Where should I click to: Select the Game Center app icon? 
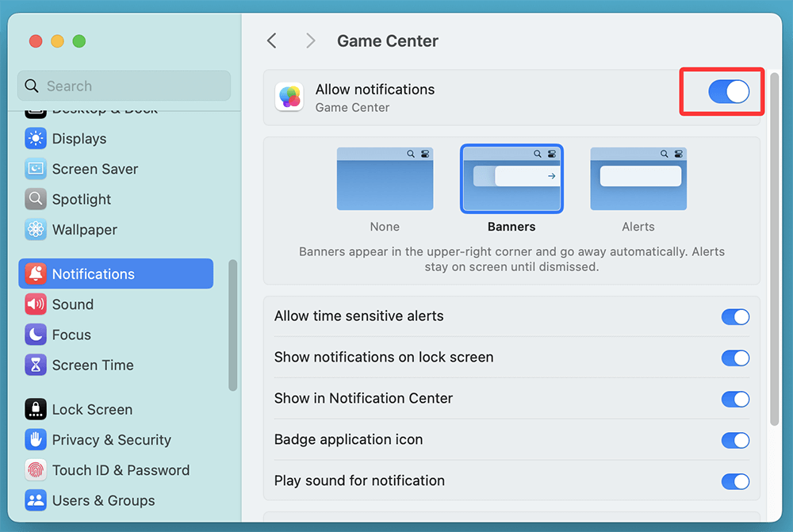(289, 97)
